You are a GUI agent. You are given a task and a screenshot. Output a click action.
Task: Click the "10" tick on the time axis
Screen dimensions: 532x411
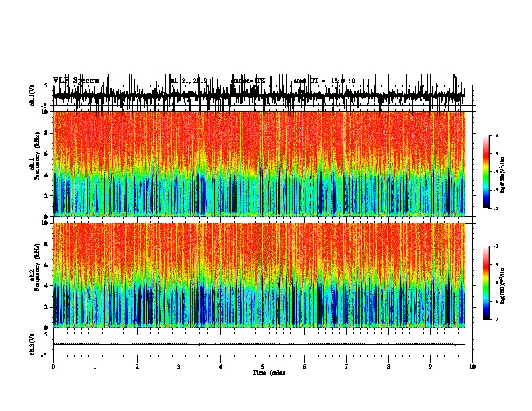472,367
